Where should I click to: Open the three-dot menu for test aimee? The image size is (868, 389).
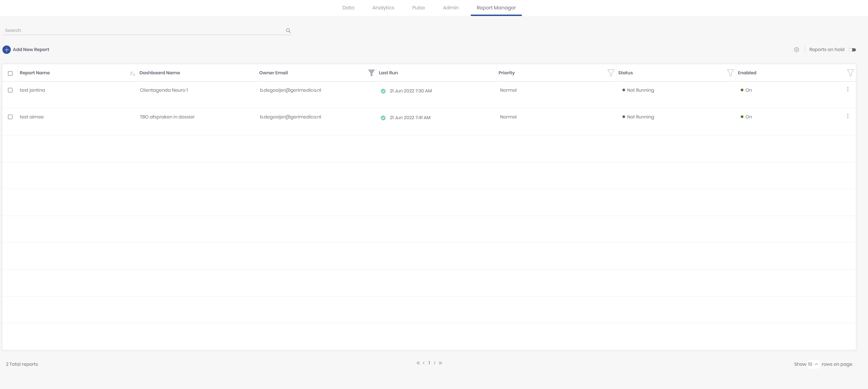848,116
